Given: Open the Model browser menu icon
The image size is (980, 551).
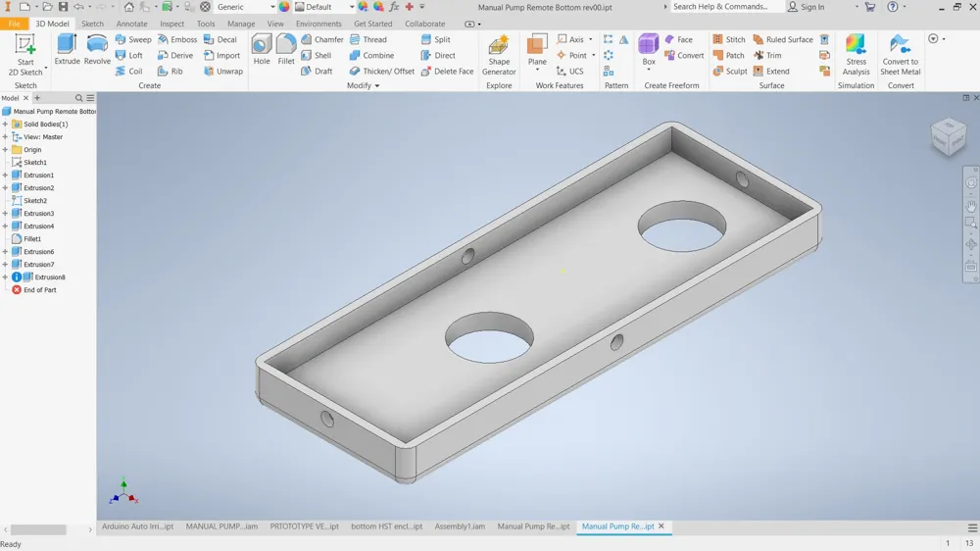Looking at the screenshot, I should click(90, 98).
